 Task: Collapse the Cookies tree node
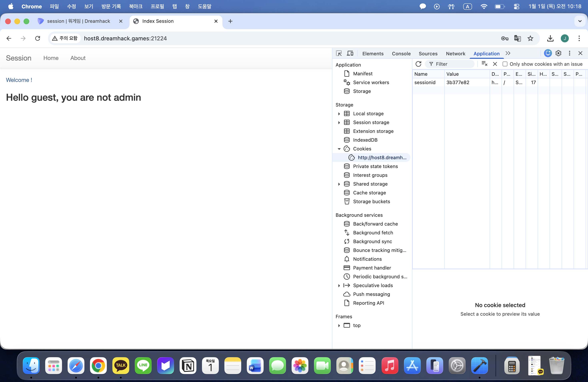coord(339,149)
